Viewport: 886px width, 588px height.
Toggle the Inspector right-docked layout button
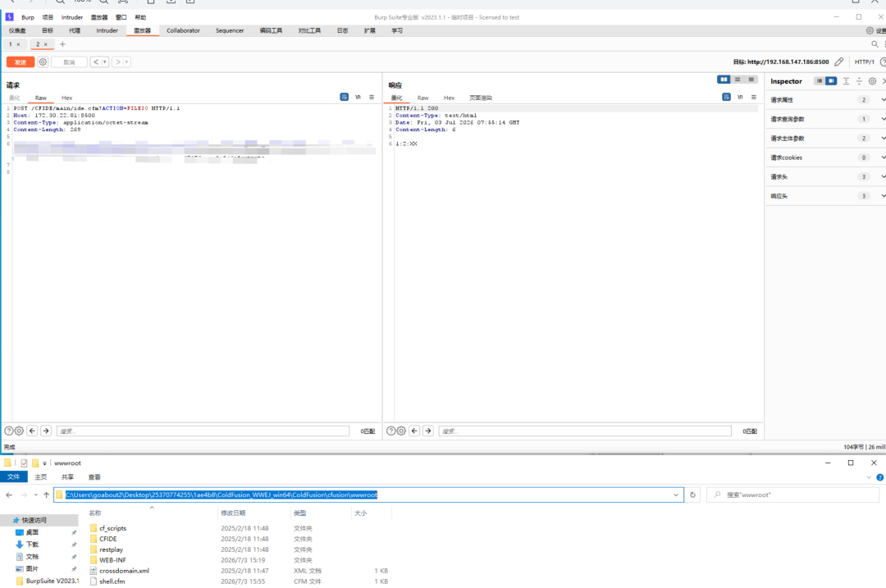pyautogui.click(x=831, y=81)
